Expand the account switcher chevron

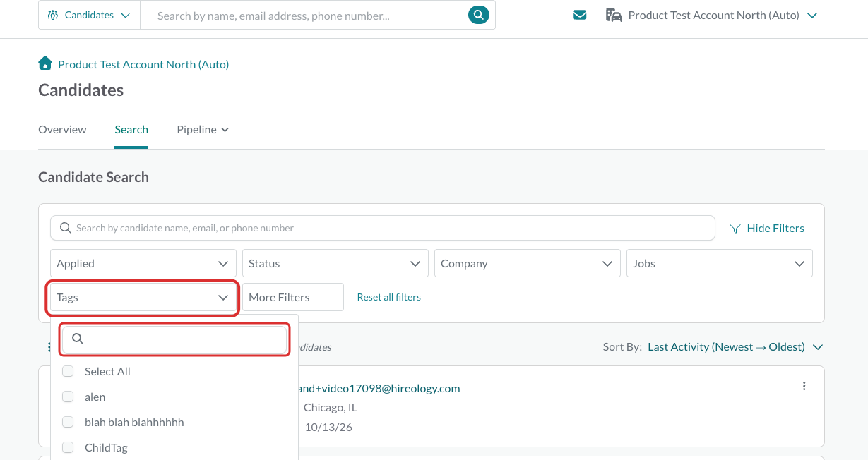pos(812,15)
